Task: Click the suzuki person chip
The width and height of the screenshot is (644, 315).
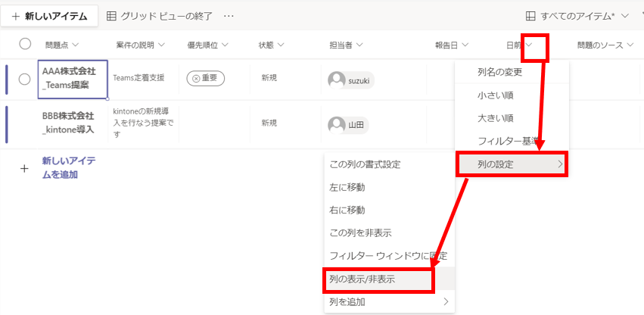Action: tap(351, 80)
